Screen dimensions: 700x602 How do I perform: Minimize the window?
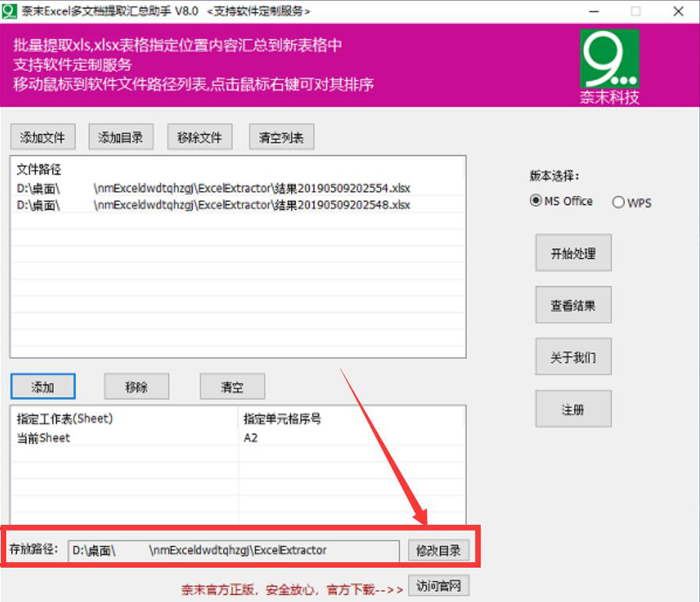[x=594, y=12]
